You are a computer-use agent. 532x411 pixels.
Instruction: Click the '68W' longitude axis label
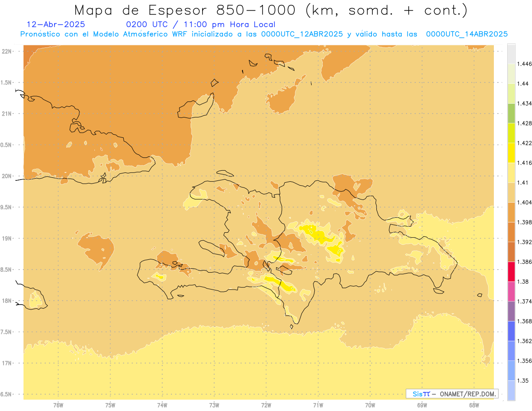pyautogui.click(x=473, y=405)
